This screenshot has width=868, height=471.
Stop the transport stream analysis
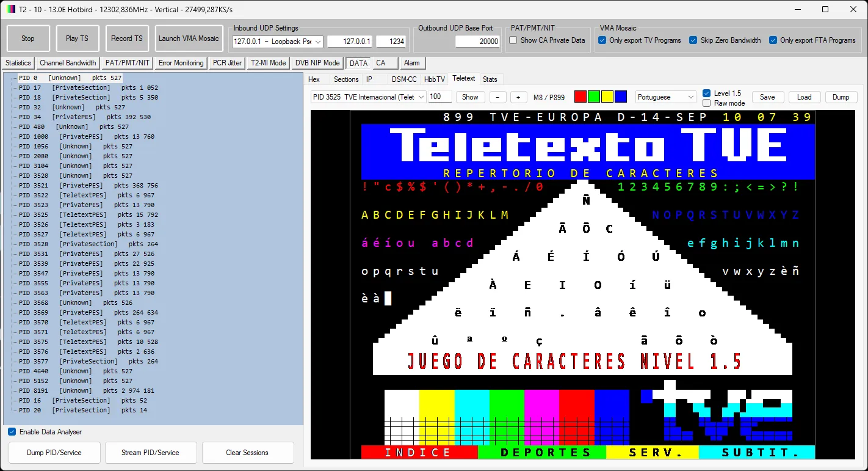point(28,38)
